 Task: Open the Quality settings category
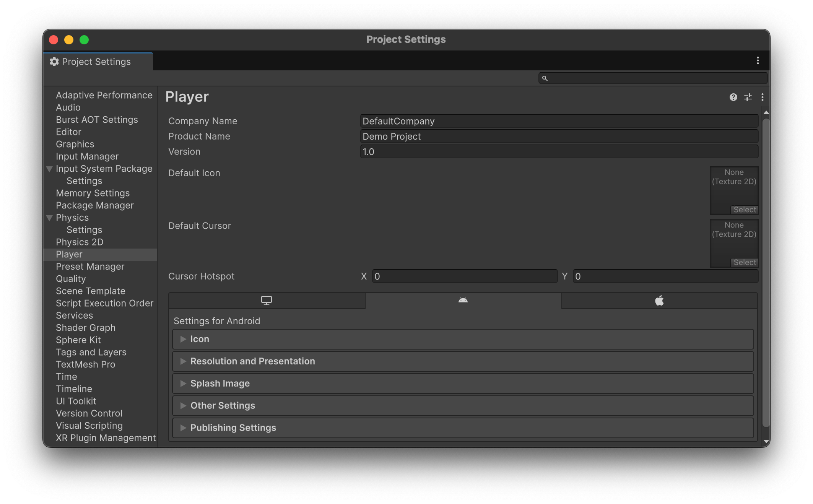point(71,279)
